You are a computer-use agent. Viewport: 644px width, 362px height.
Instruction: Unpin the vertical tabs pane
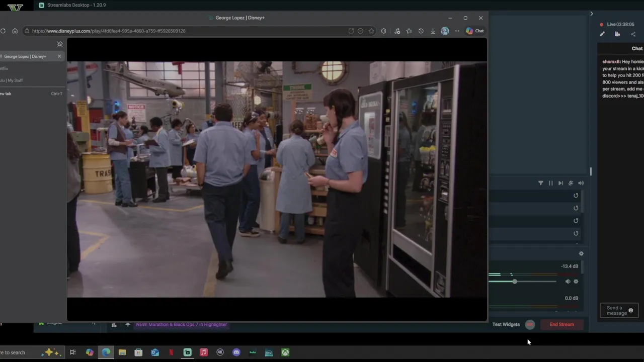click(60, 44)
